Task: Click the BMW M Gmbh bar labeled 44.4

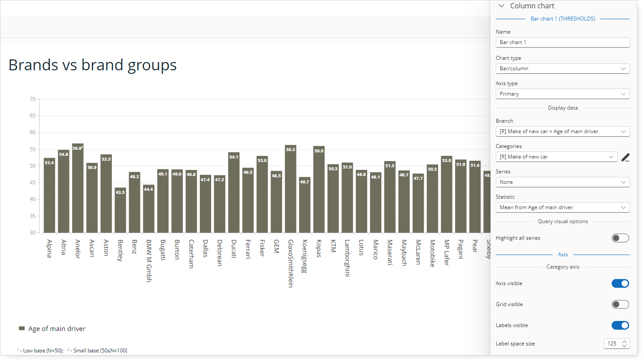Action: pyautogui.click(x=149, y=209)
